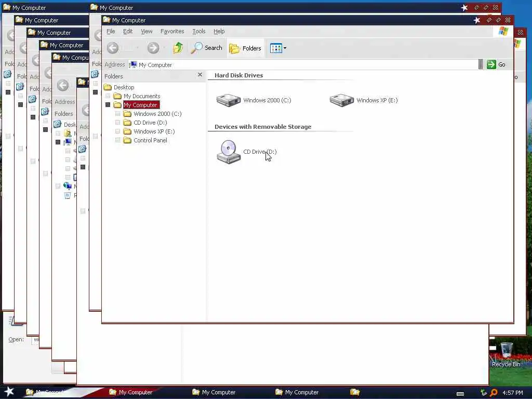The height and width of the screenshot is (399, 532).
Task: Select the Windows 2000 (C:) hard disk icon
Action: tap(229, 100)
